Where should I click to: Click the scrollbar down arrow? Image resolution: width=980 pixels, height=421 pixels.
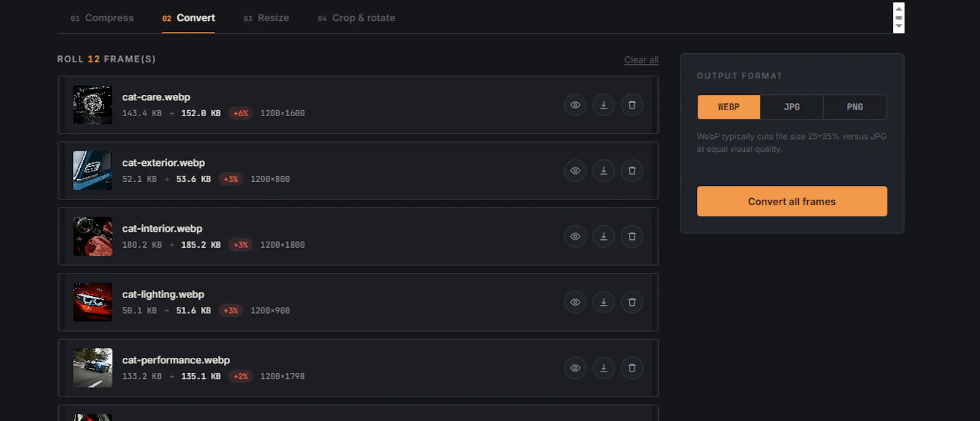[x=899, y=26]
